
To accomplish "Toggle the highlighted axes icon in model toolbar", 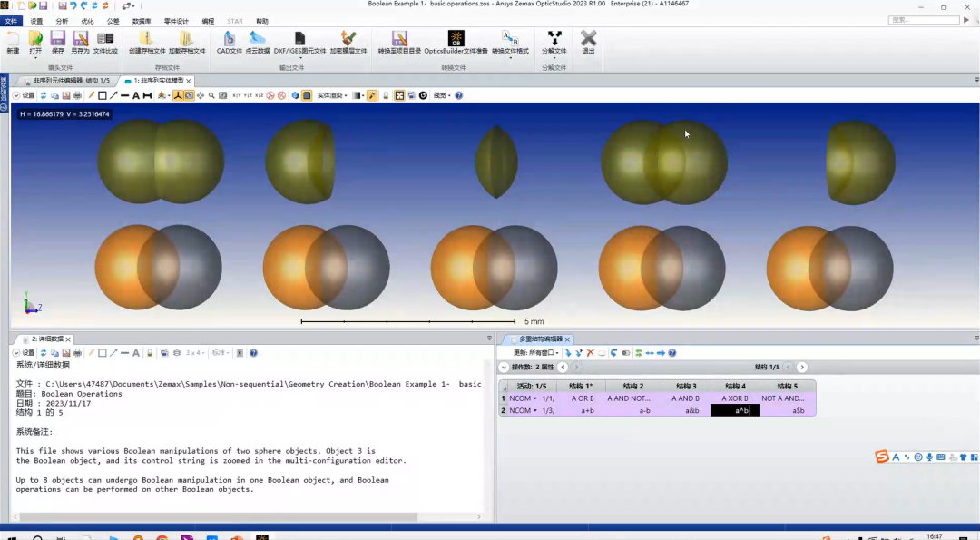I will pyautogui.click(x=178, y=95).
